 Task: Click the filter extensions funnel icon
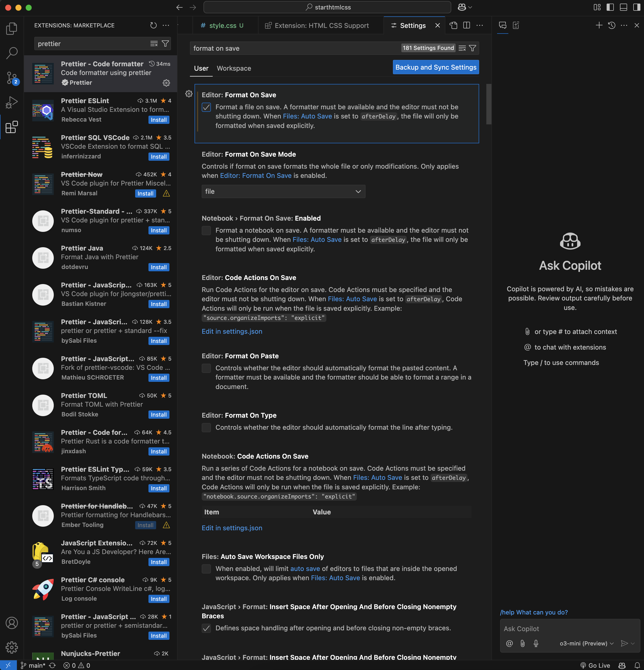165,44
